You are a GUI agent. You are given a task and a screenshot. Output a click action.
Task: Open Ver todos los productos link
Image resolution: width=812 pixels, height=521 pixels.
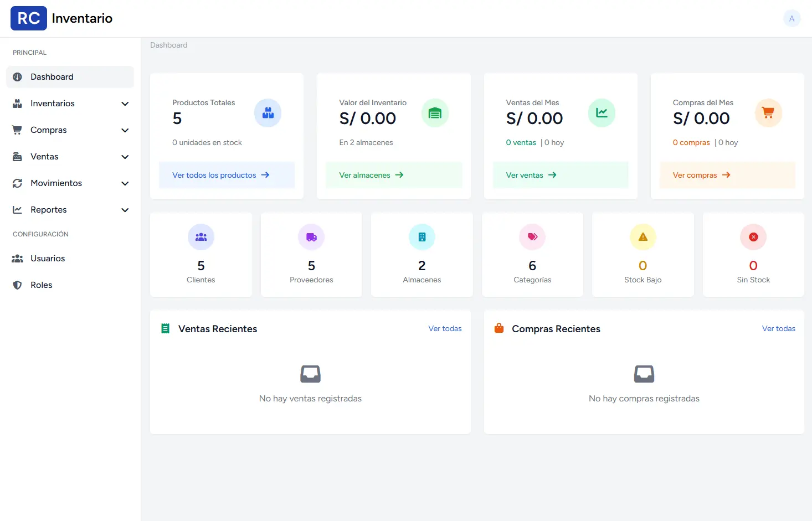click(x=220, y=175)
